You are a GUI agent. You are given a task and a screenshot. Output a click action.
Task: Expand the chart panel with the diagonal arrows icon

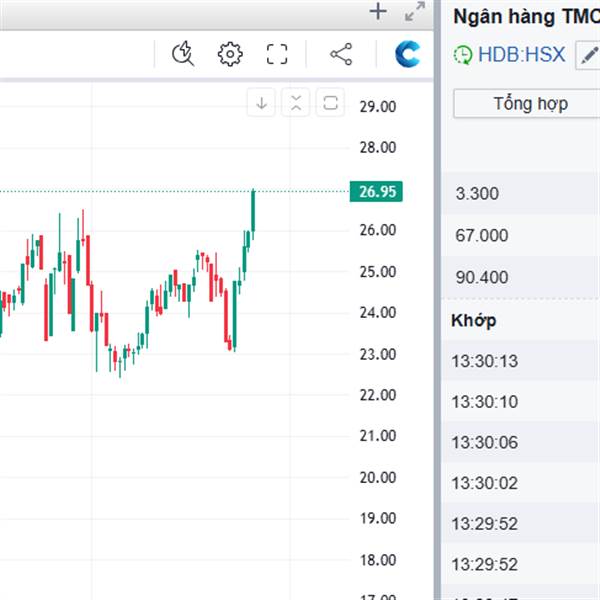414,12
